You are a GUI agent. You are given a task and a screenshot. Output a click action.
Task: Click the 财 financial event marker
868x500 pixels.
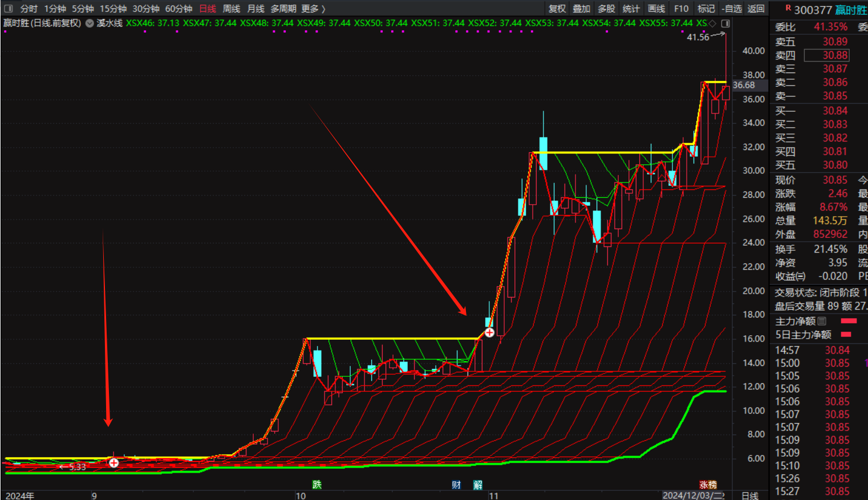pos(456,485)
